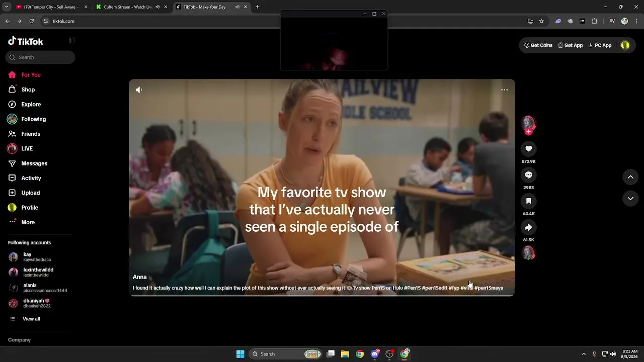
Task: Reload the TikTok page
Action: [x=31, y=21]
